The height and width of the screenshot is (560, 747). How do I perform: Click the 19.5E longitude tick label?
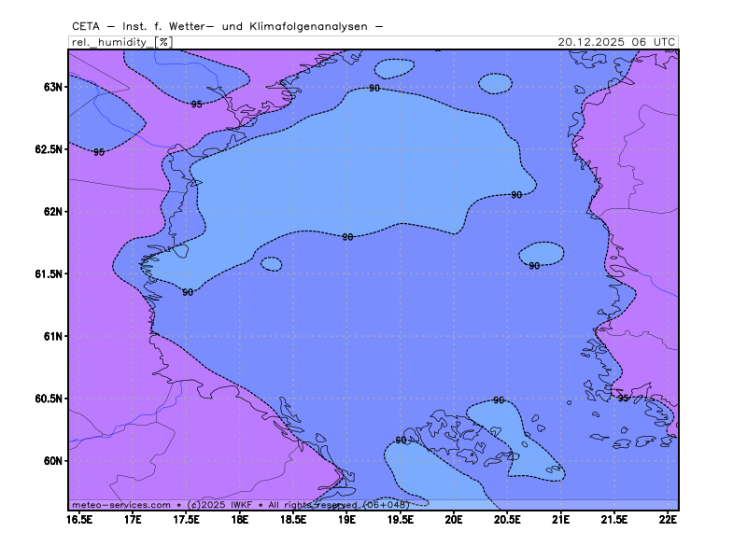tap(401, 519)
